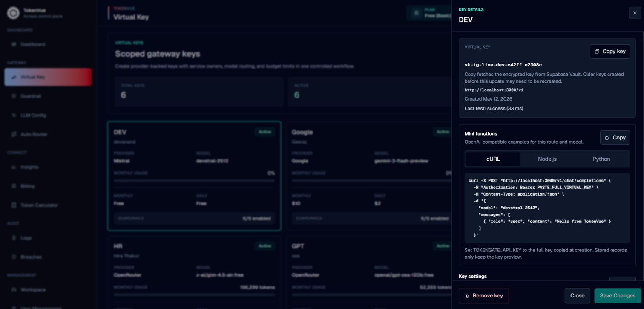Switch to the Node.js example tab
The height and width of the screenshot is (309, 644).
547,159
